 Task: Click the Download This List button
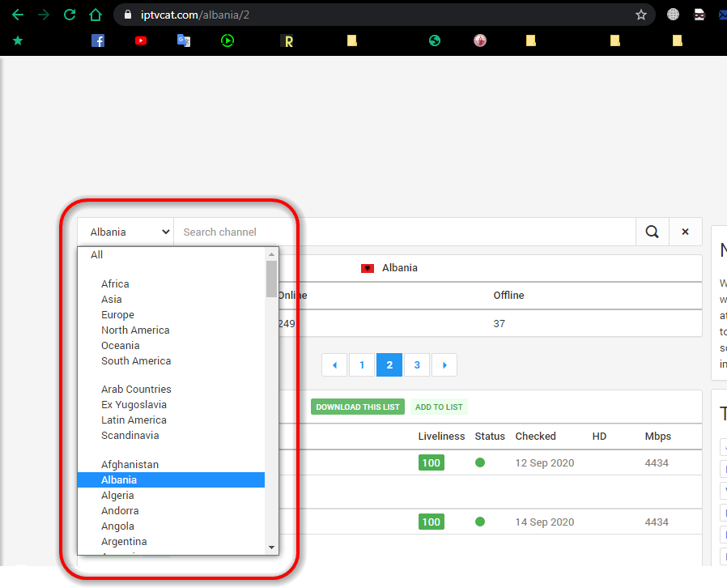point(358,407)
